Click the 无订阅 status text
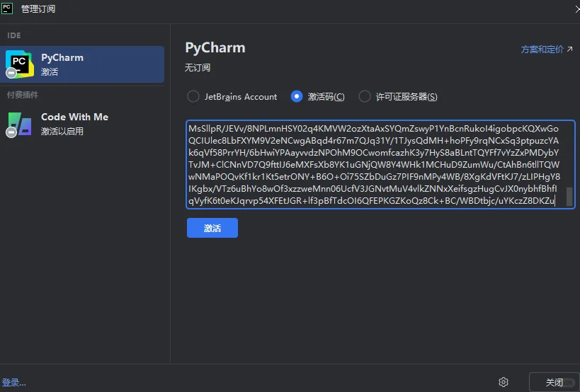 [198, 68]
